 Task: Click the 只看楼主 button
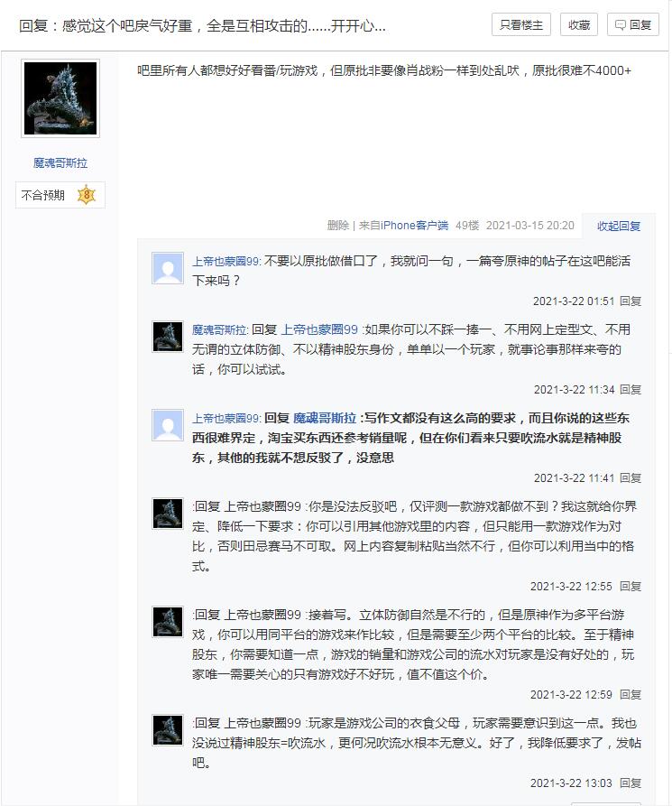pos(521,24)
